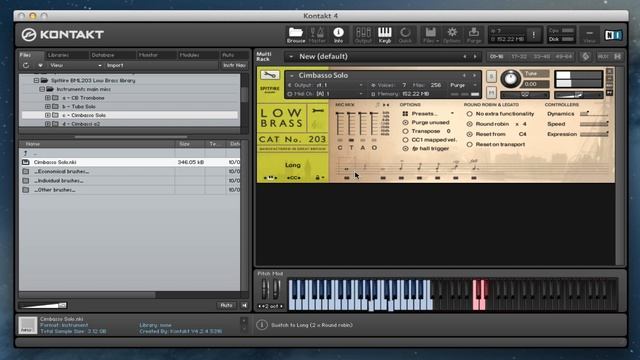
Task: Toggle the Info pane icon
Action: click(x=338, y=35)
